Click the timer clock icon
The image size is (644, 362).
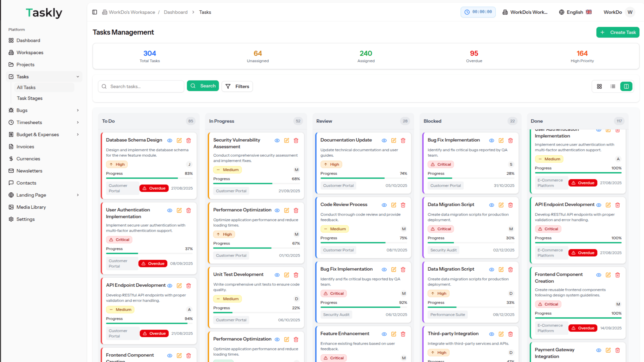point(467,12)
